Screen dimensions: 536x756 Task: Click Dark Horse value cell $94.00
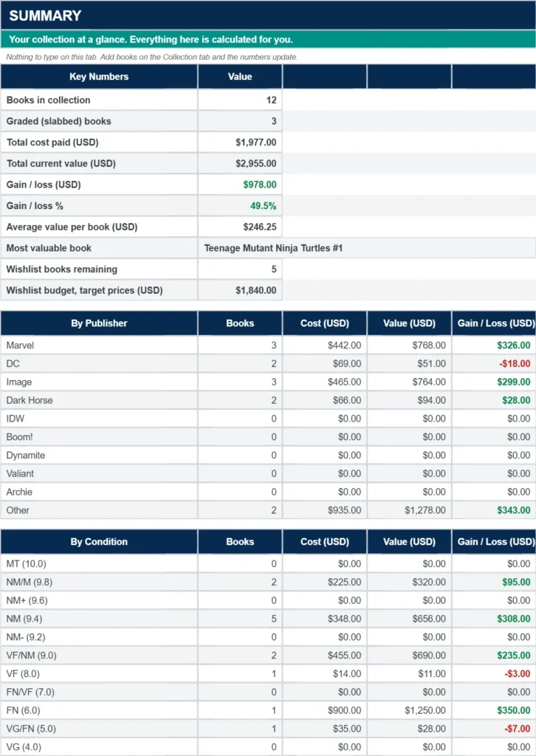[409, 400]
